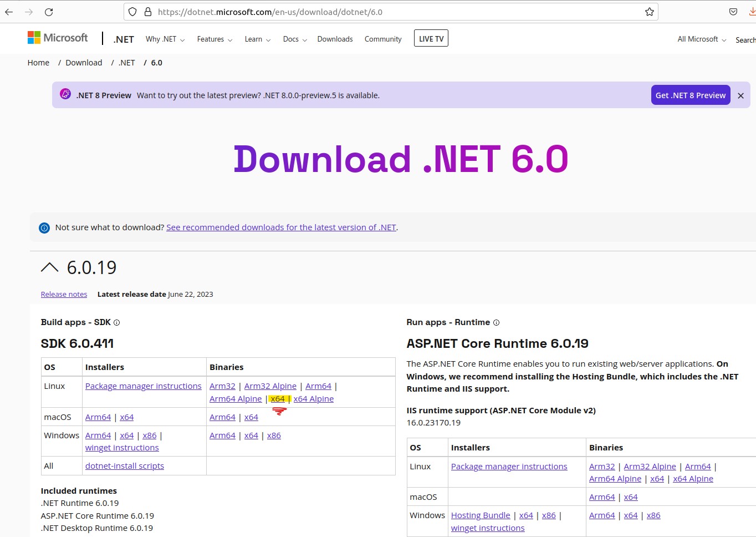Open Community in the nav bar
The height and width of the screenshot is (537, 756).
383,39
